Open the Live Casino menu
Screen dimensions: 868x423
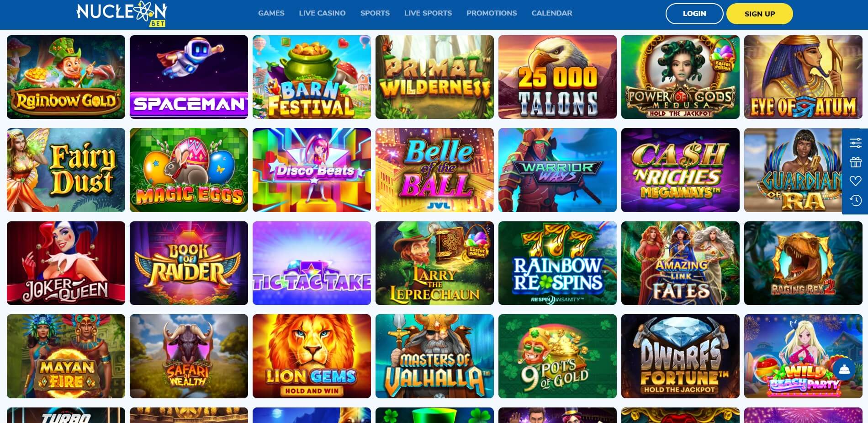pyautogui.click(x=322, y=13)
